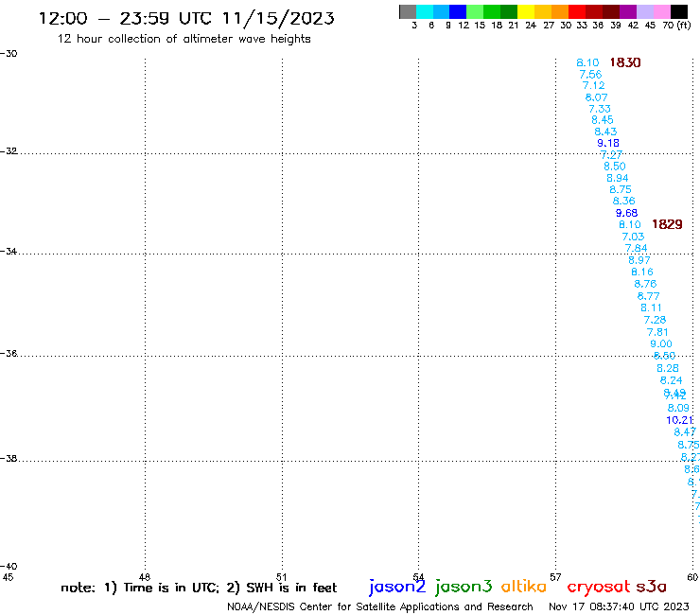Click the wave height value 9.00

(x=661, y=343)
